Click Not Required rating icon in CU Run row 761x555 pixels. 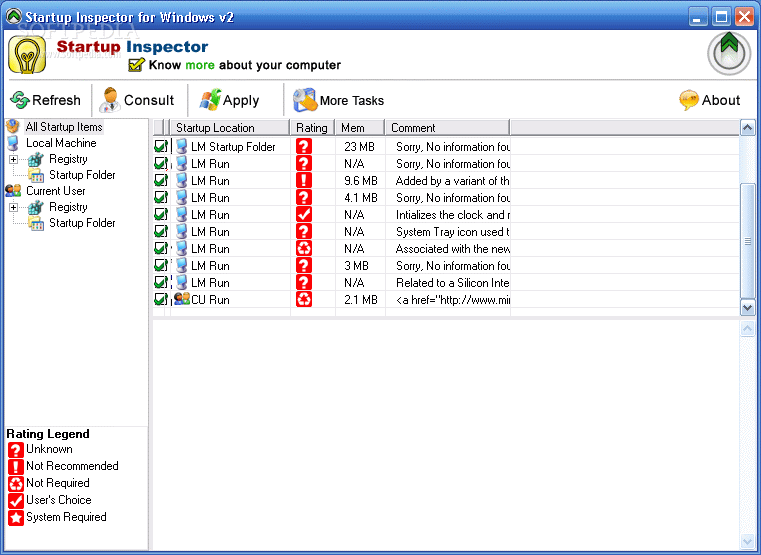point(304,299)
